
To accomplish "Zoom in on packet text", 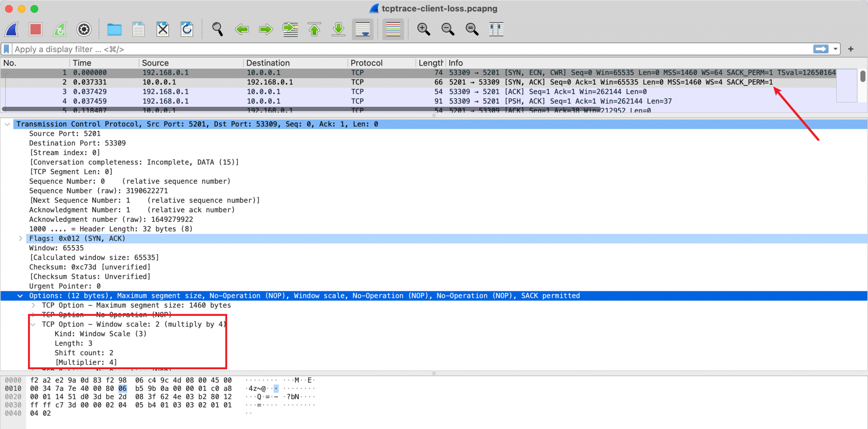I will coord(423,29).
